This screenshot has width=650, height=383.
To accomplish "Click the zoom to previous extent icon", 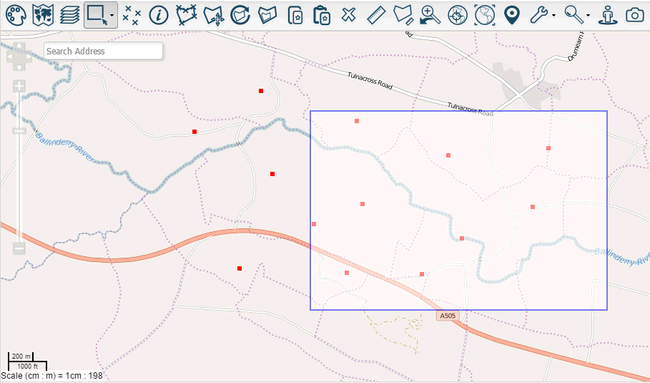I will click(x=430, y=15).
